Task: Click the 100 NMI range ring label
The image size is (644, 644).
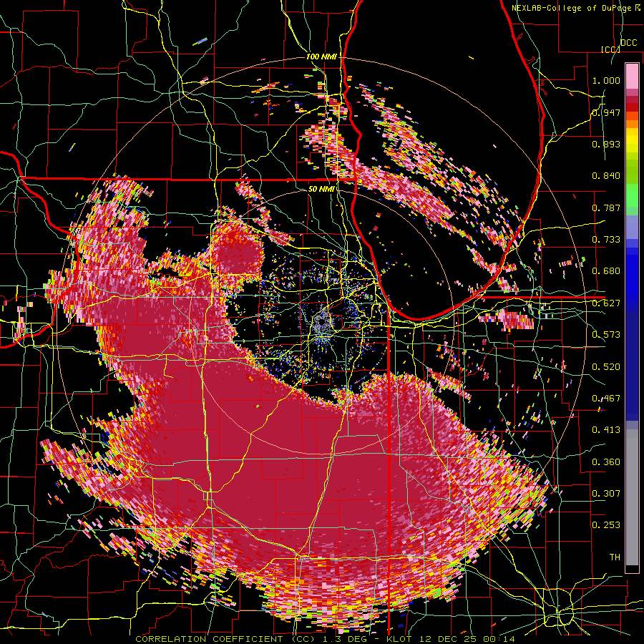Action: click(321, 57)
